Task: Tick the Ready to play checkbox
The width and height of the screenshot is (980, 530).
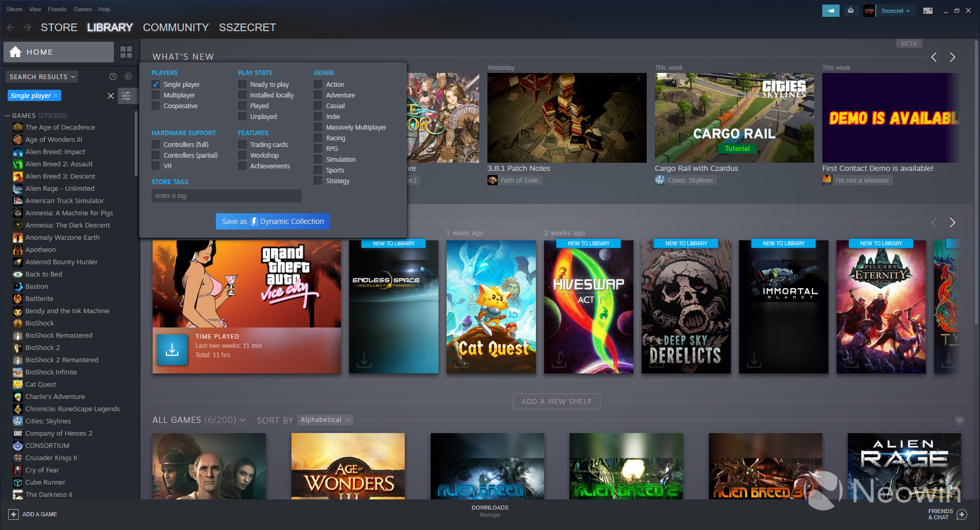Action: [242, 84]
